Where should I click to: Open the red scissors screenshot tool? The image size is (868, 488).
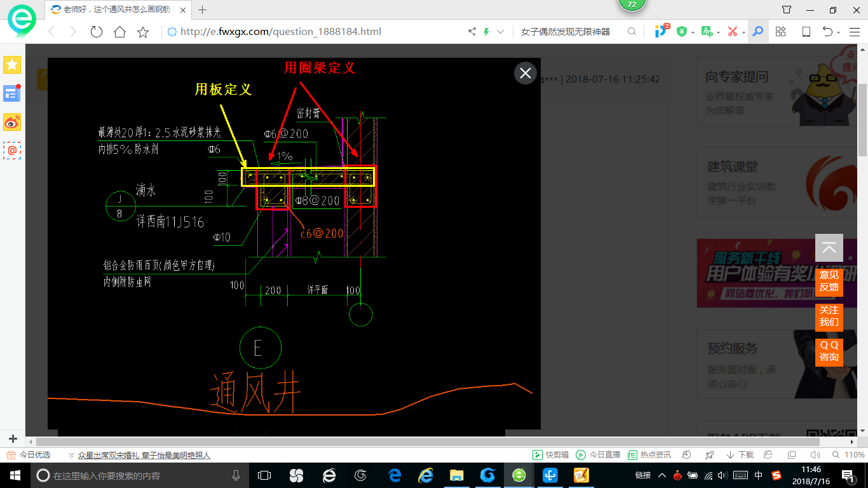click(733, 32)
